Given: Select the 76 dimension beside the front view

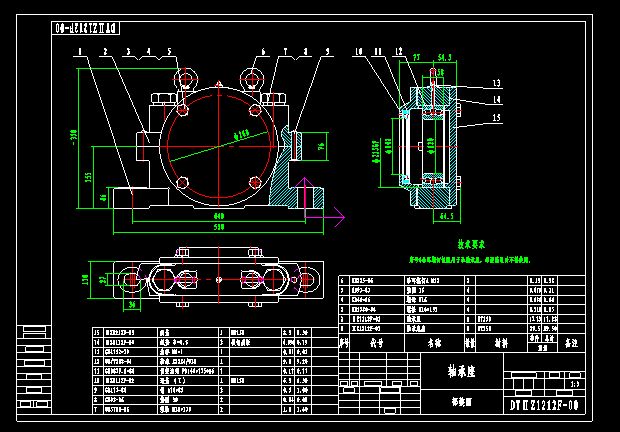Looking at the screenshot, I should pos(321,146).
